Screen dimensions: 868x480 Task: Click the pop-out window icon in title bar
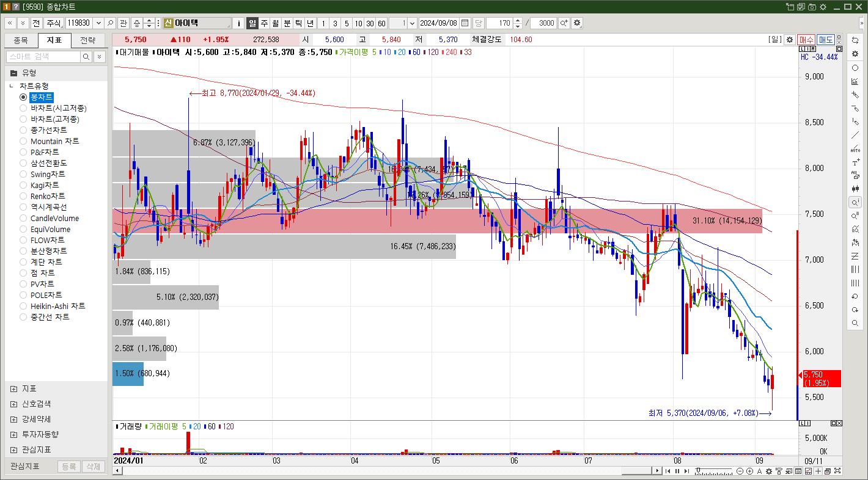click(790, 7)
